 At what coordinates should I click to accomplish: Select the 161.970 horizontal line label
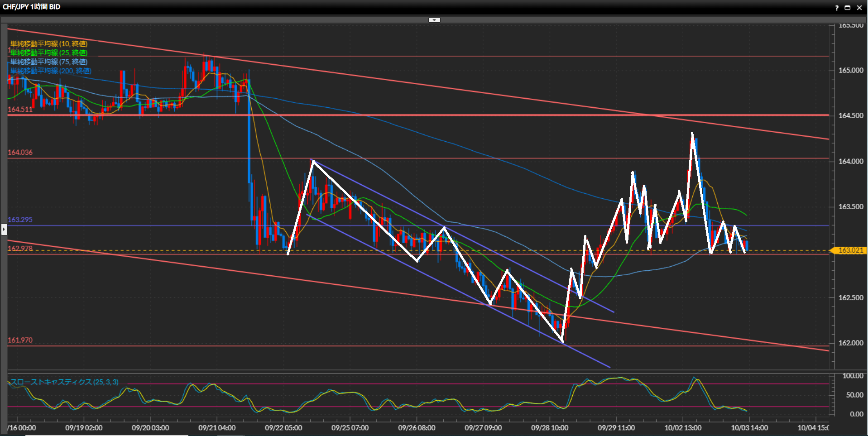pos(20,340)
